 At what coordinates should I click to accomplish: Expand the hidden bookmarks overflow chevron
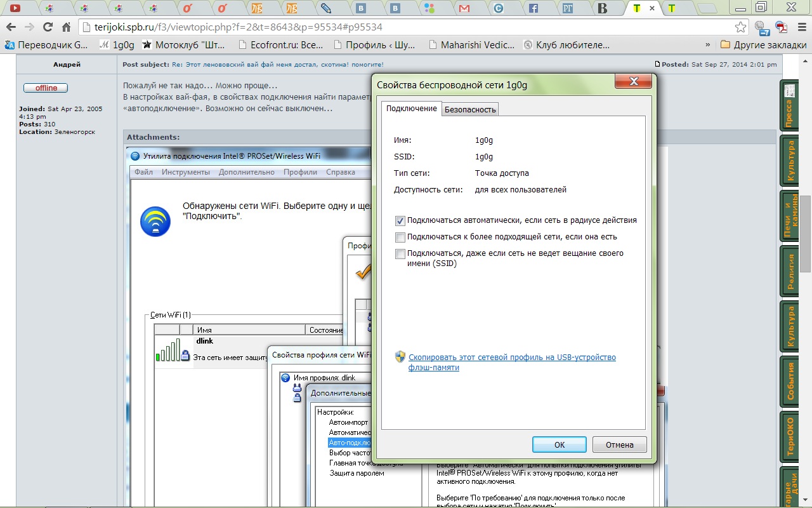point(708,45)
